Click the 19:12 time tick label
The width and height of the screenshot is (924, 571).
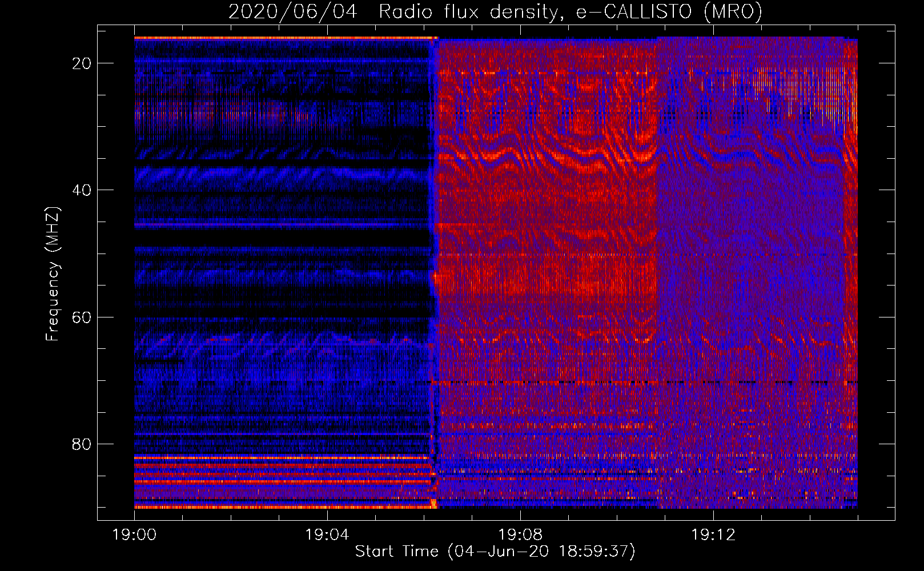point(713,535)
